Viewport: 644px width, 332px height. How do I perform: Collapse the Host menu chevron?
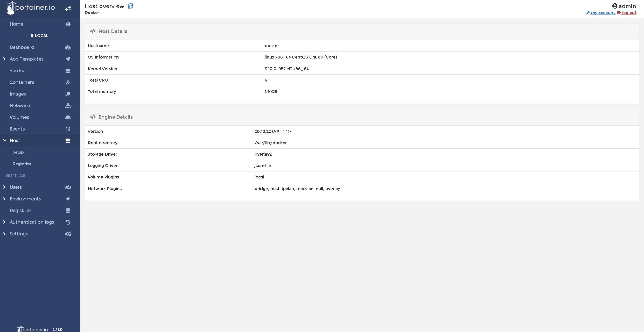(x=5, y=141)
